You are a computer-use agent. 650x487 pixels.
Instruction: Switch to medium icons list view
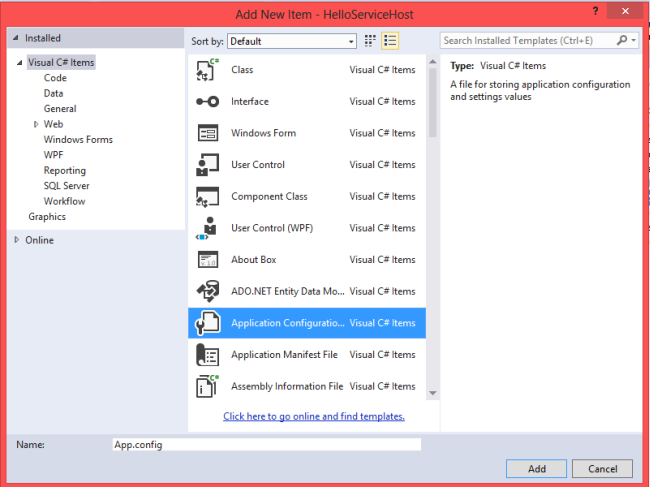390,41
